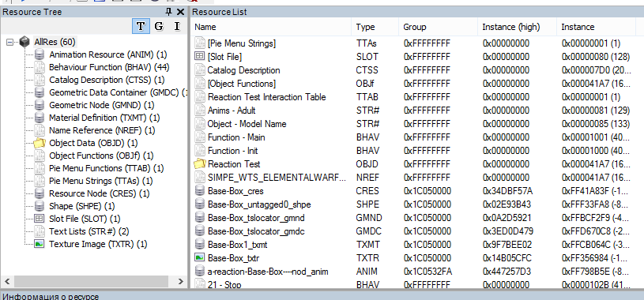Switch Resource Tree to Group view (G)

[x=159, y=27]
